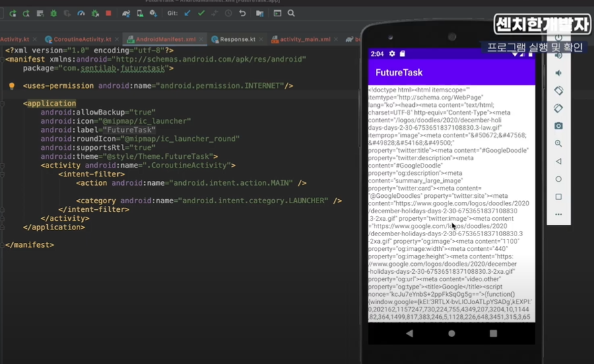Open the AVD Manager icon
594x364 pixels.
coord(140,13)
